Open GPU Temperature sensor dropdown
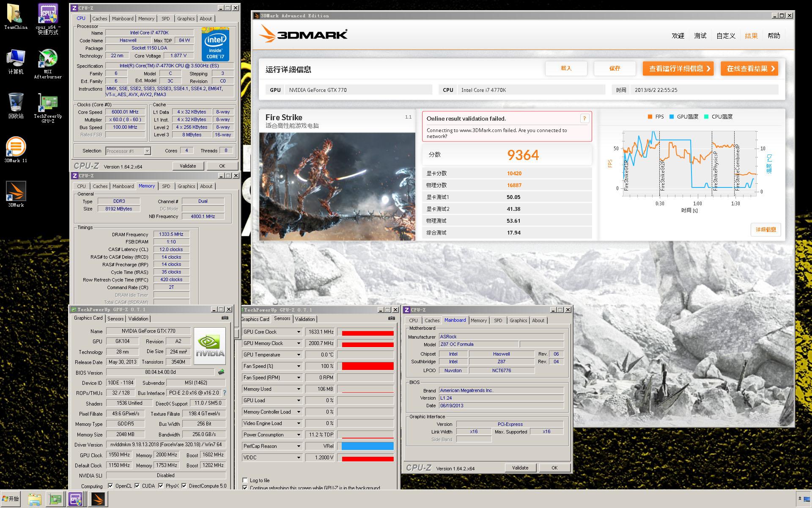Image resolution: width=812 pixels, height=508 pixels. tap(299, 355)
